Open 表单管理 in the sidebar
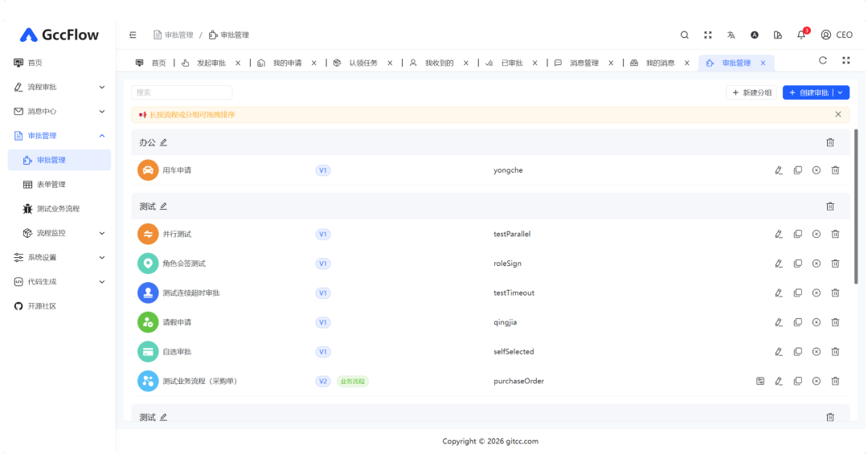Screen dimensions: 868x462 point(59,184)
